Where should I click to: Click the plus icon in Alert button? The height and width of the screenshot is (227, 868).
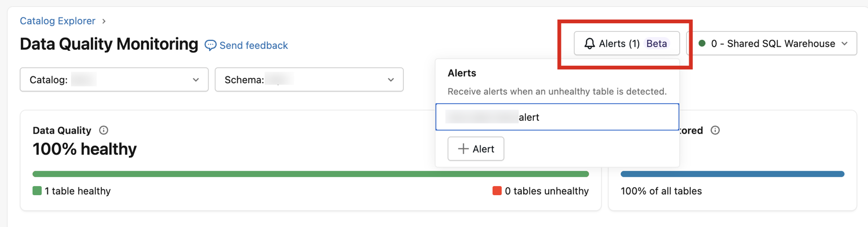pos(463,149)
